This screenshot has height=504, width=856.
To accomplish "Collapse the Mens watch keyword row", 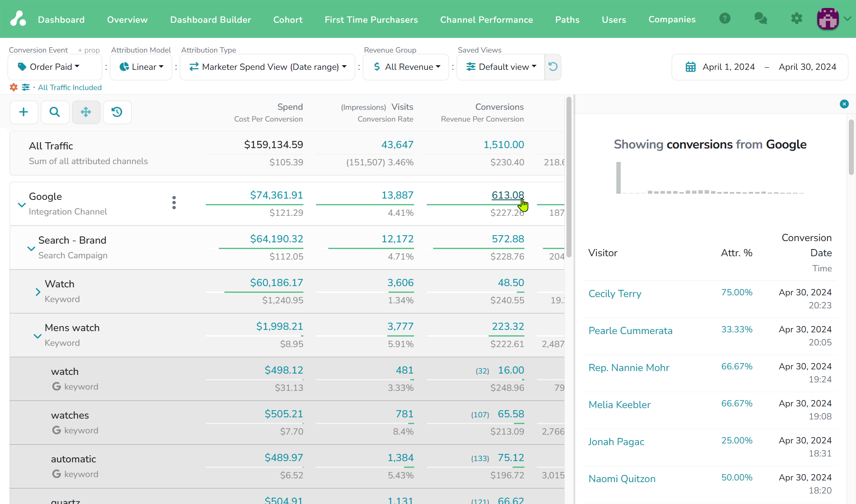I will [x=37, y=336].
